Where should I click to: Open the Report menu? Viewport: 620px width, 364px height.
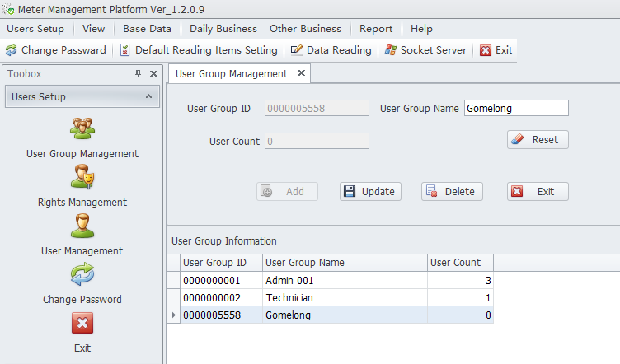point(376,29)
